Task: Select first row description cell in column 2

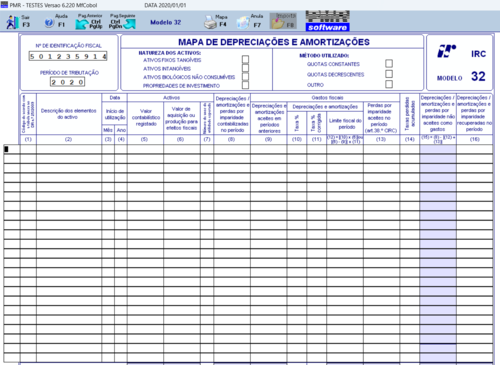Action: [69, 149]
